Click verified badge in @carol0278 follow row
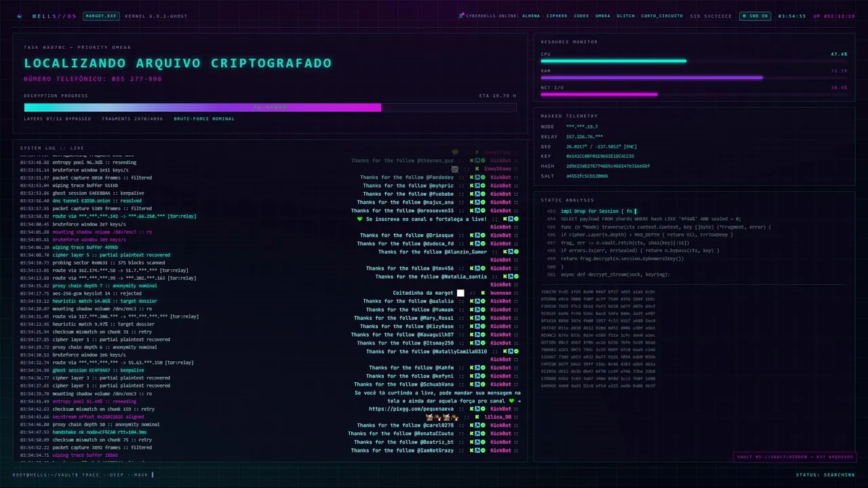Image resolution: width=868 pixels, height=488 pixels. pyautogui.click(x=483, y=425)
